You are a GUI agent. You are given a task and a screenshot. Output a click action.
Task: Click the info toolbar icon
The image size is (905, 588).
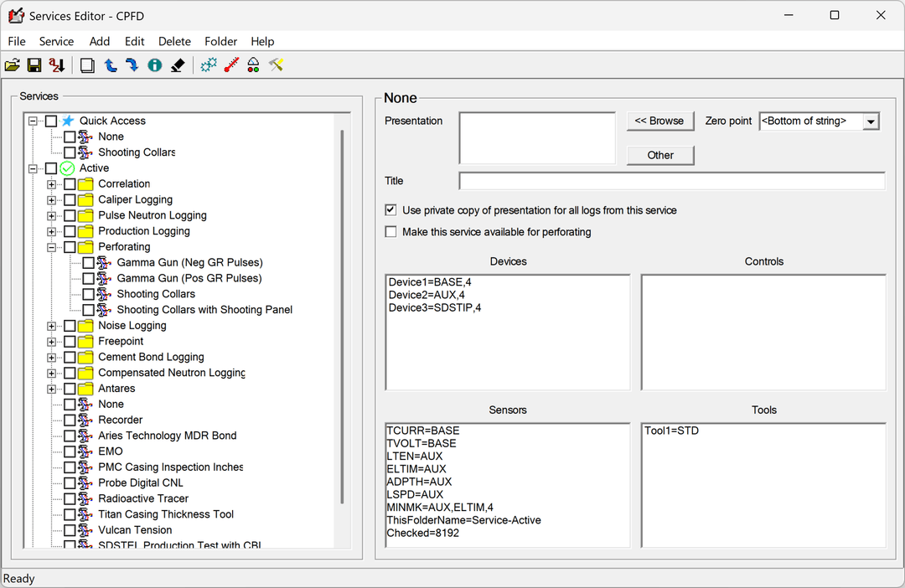pos(154,64)
